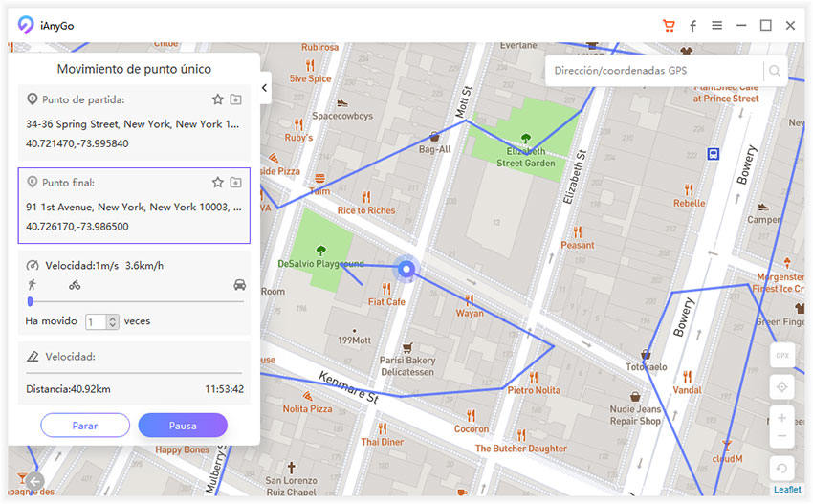The height and width of the screenshot is (504, 813).
Task: Click the route progress bar
Action: click(134, 372)
